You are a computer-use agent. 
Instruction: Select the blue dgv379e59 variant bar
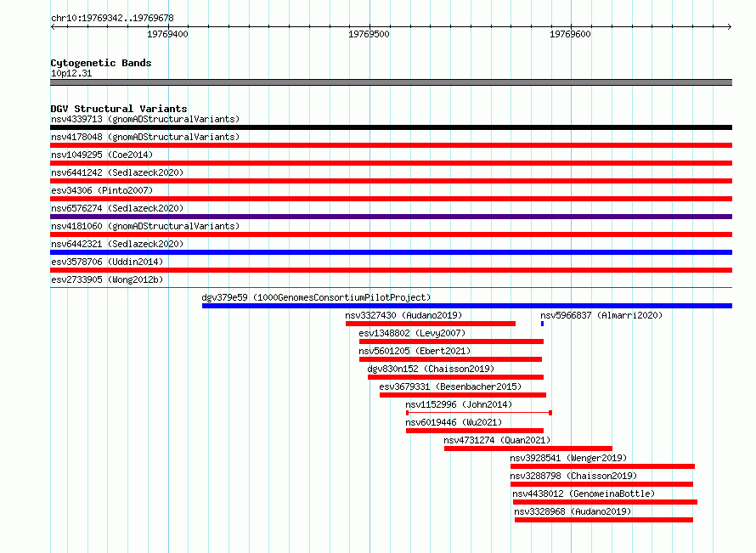[x=467, y=306]
